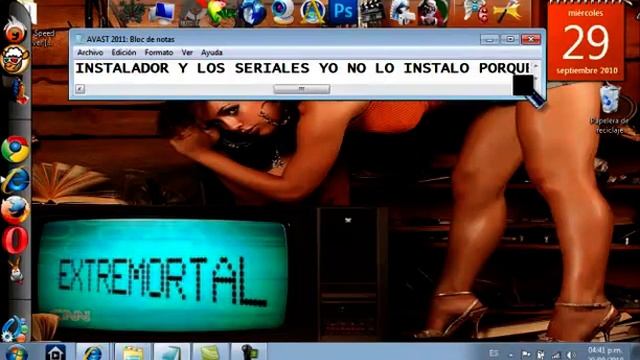
Task: Click the Action Center flag tray icon
Action: pyautogui.click(x=526, y=355)
